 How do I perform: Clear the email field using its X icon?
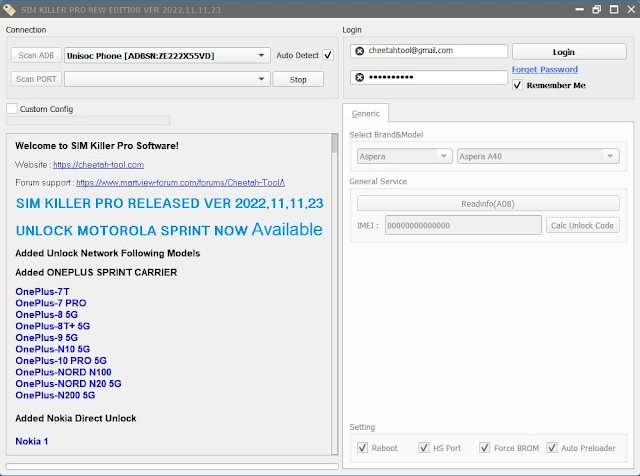359,51
